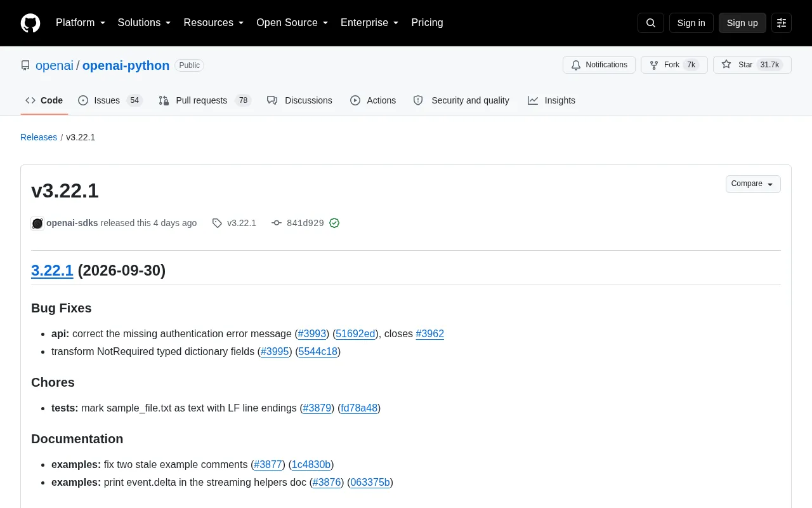Open issue #3962
812x508 pixels.
point(430,333)
